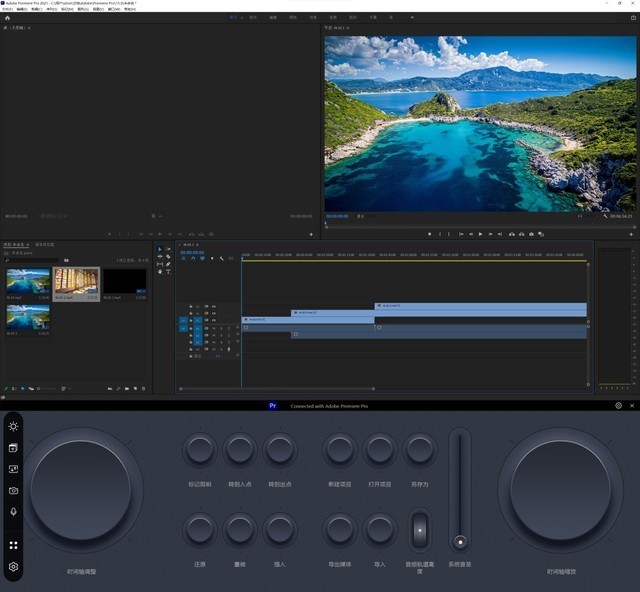The height and width of the screenshot is (592, 640).
Task: Click the export frame camera icon
Action: pyautogui.click(x=532, y=234)
